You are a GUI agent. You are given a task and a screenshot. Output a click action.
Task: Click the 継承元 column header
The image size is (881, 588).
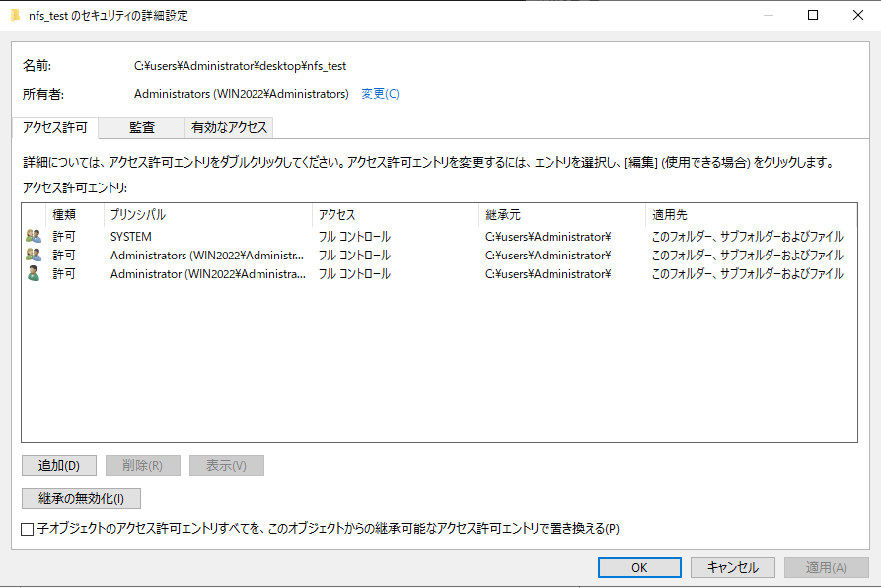point(560,214)
